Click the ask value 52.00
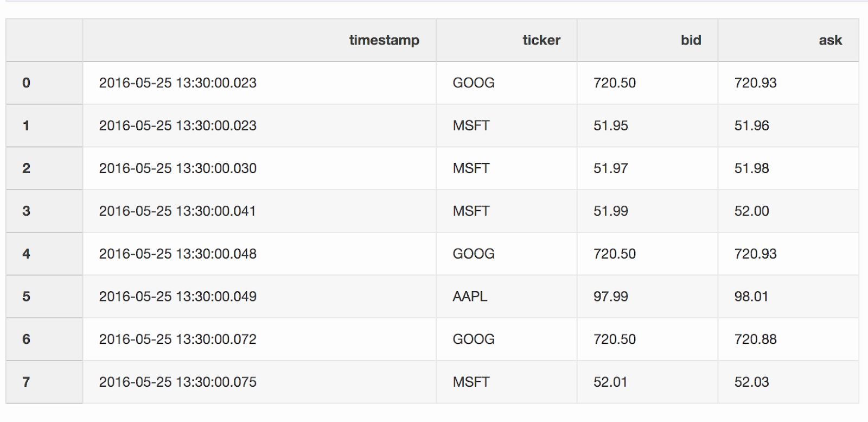The width and height of the screenshot is (868, 422). (751, 211)
